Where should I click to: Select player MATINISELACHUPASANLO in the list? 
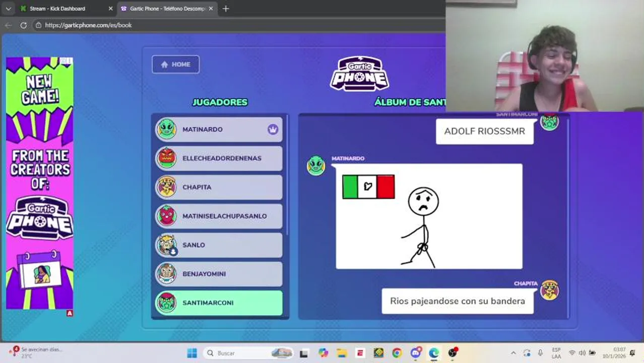pos(219,216)
